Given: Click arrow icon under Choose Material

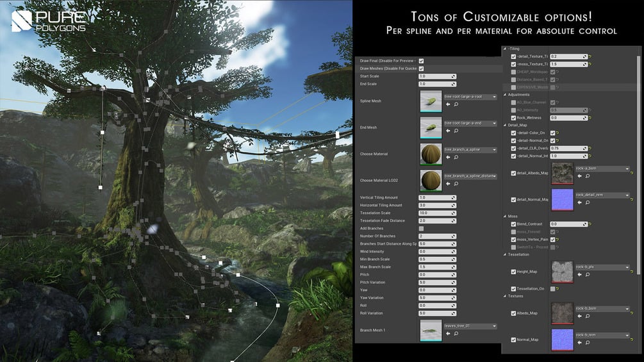Looking at the screenshot, I should click(448, 158).
